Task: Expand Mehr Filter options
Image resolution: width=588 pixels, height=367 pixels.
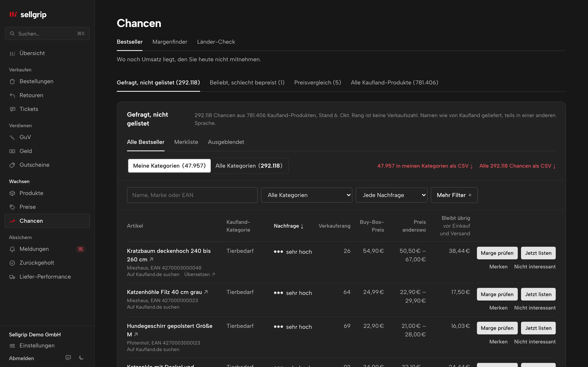Action: tap(454, 195)
